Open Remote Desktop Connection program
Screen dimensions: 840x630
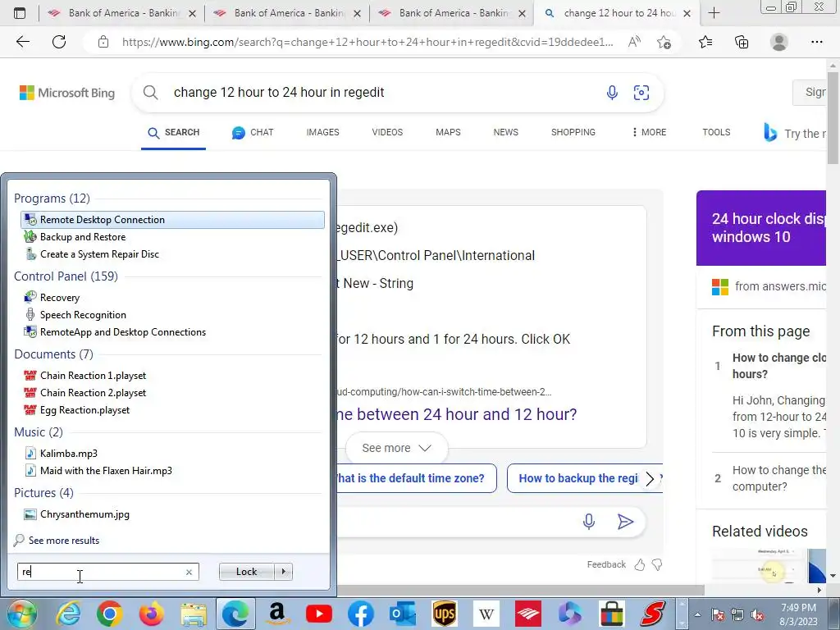(x=172, y=220)
